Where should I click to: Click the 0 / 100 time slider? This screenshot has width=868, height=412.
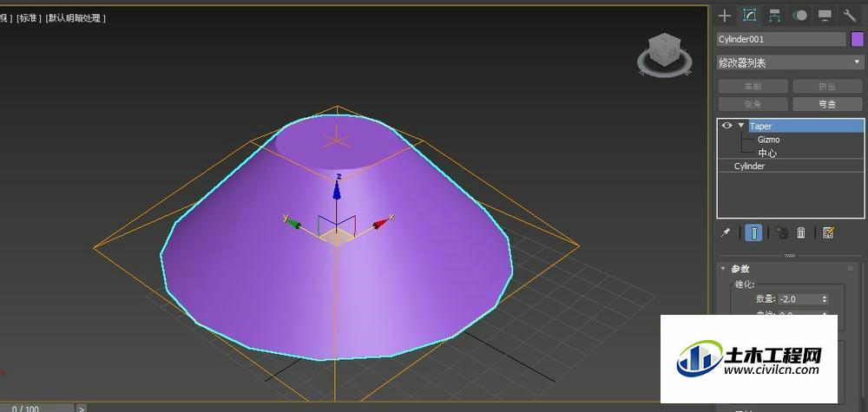36,409
